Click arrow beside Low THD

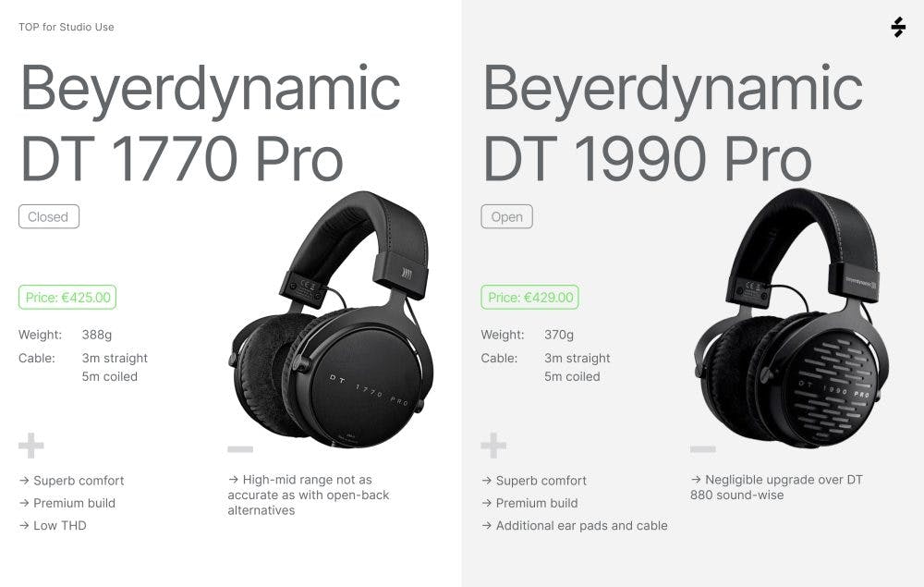coord(24,525)
